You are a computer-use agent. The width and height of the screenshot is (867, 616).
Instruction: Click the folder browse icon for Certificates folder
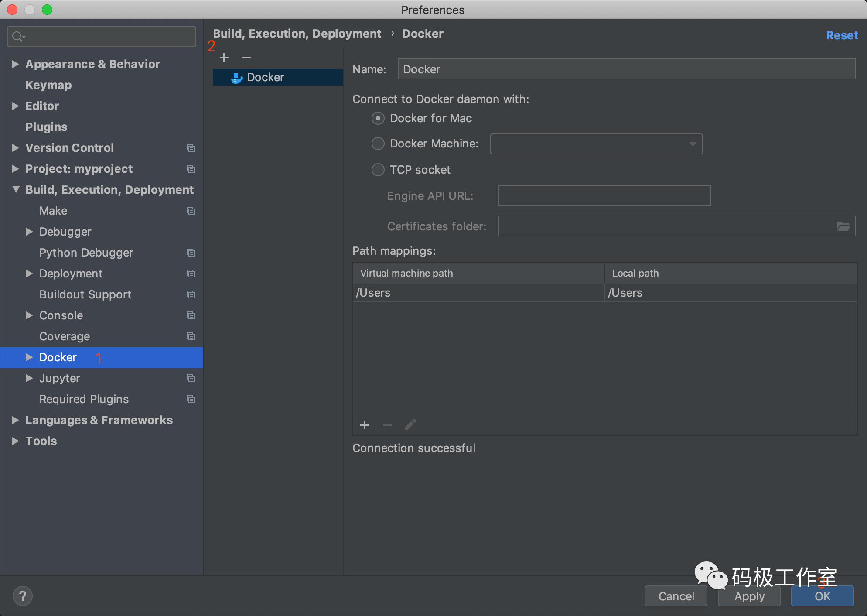(843, 226)
